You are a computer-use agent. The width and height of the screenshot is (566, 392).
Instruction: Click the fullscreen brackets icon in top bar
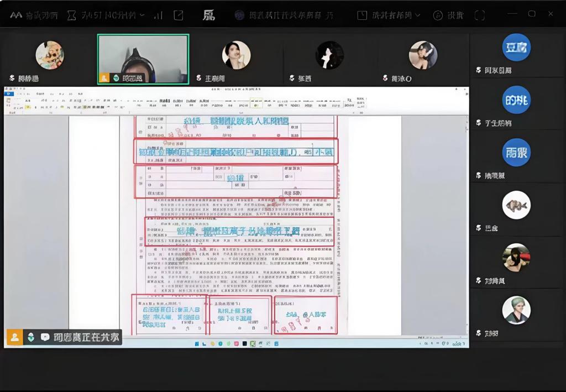point(480,15)
